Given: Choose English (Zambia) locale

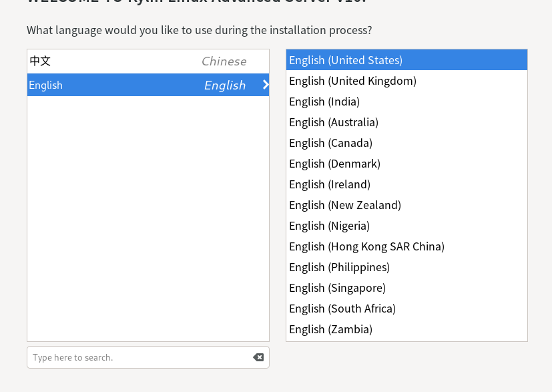Looking at the screenshot, I should pos(406,329).
